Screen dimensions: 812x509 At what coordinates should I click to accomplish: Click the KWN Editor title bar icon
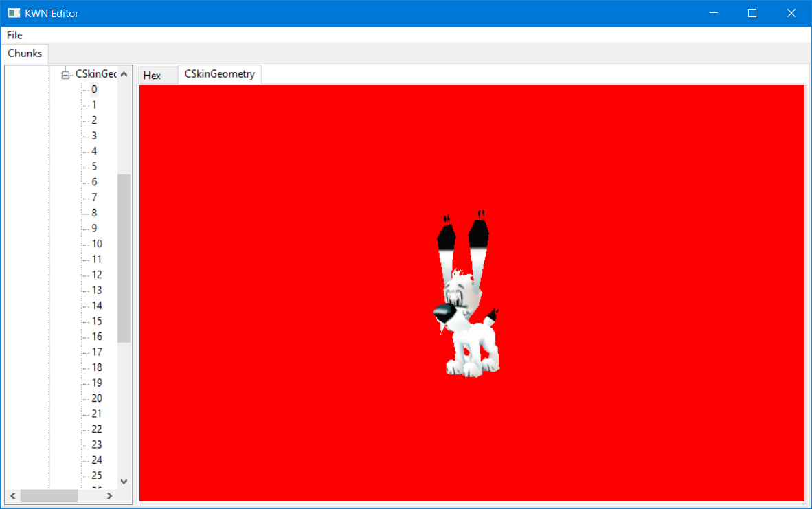pos(14,14)
